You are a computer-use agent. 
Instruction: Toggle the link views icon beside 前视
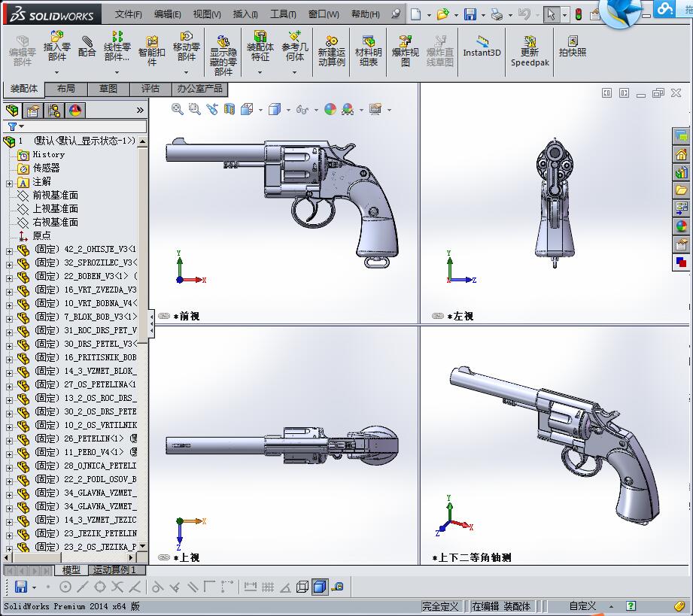[x=164, y=317]
